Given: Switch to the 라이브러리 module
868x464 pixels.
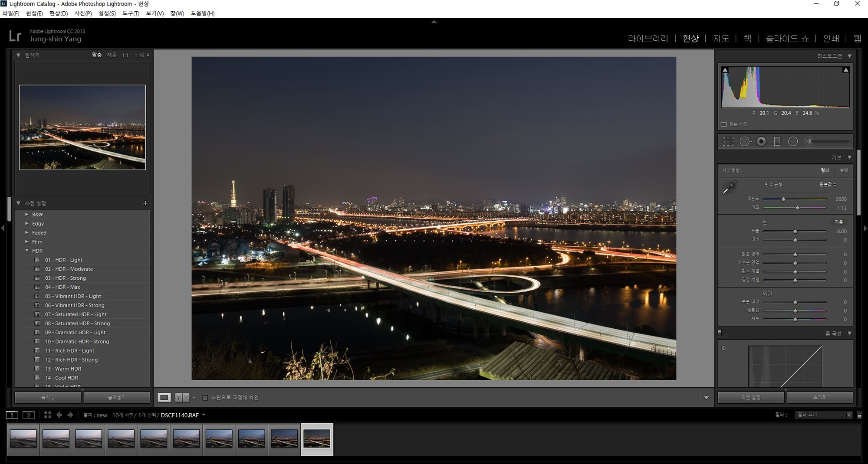Looking at the screenshot, I should [x=648, y=39].
